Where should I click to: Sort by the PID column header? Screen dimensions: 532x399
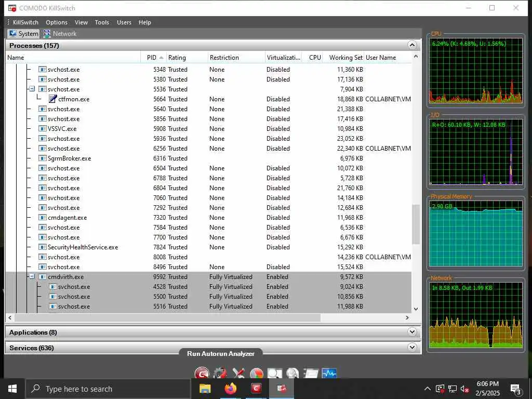coord(154,57)
